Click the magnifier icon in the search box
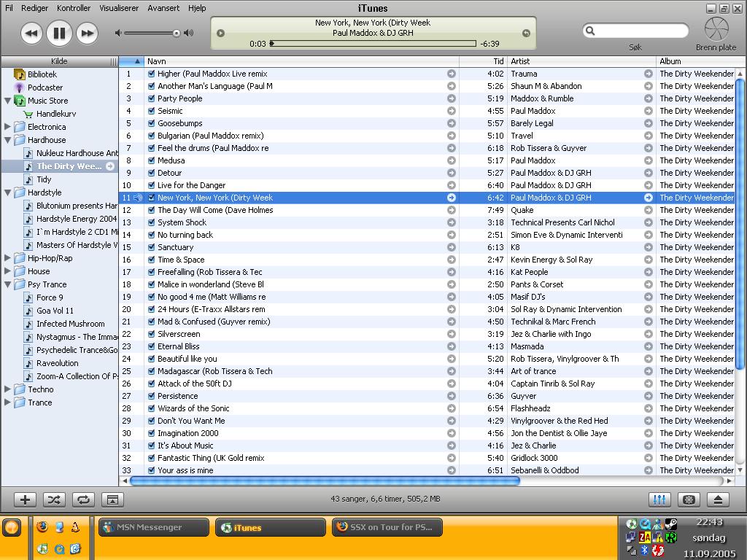Image resolution: width=747 pixels, height=560 pixels. (590, 31)
